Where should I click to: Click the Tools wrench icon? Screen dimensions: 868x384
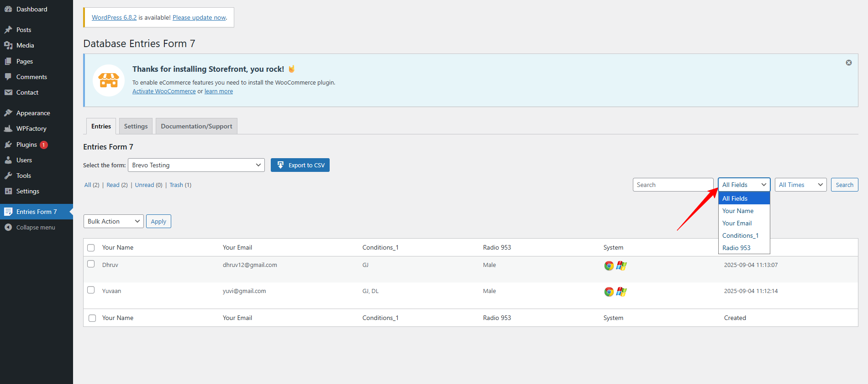coord(8,176)
